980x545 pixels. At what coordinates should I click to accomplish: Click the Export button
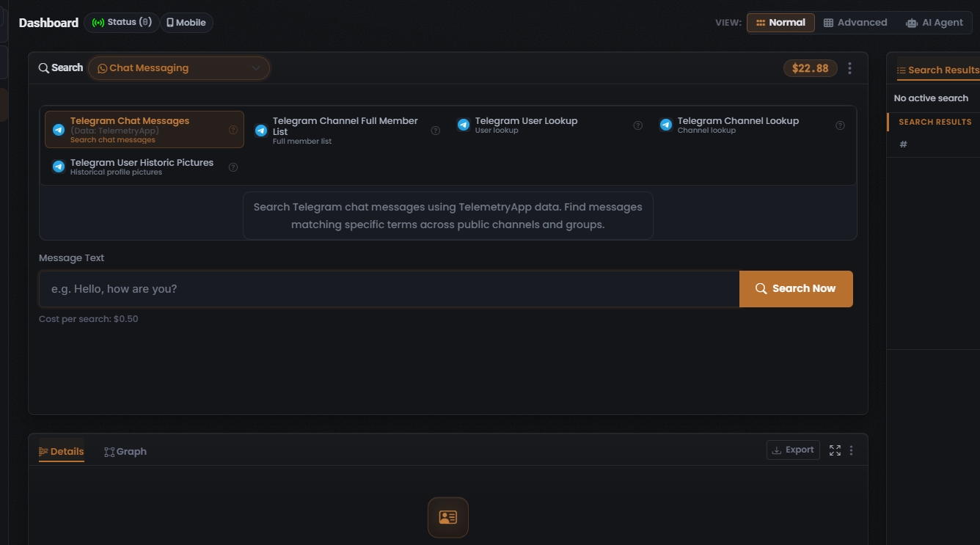[793, 450]
